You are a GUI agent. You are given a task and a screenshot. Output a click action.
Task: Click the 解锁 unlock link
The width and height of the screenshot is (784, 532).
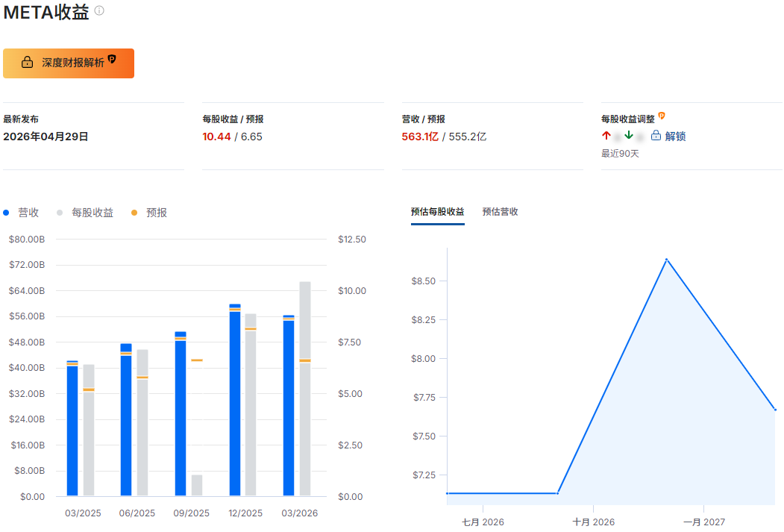coord(675,137)
